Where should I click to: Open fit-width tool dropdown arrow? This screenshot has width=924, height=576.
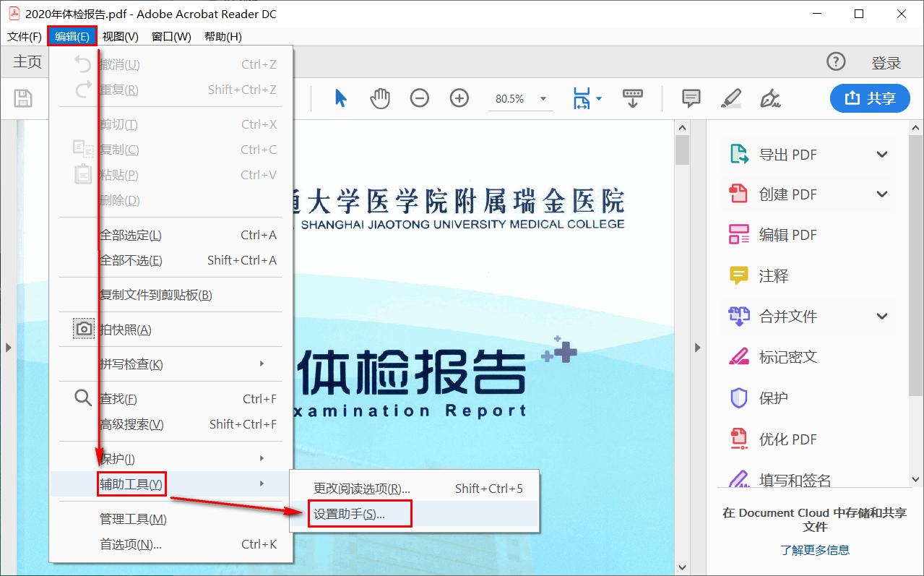click(599, 98)
